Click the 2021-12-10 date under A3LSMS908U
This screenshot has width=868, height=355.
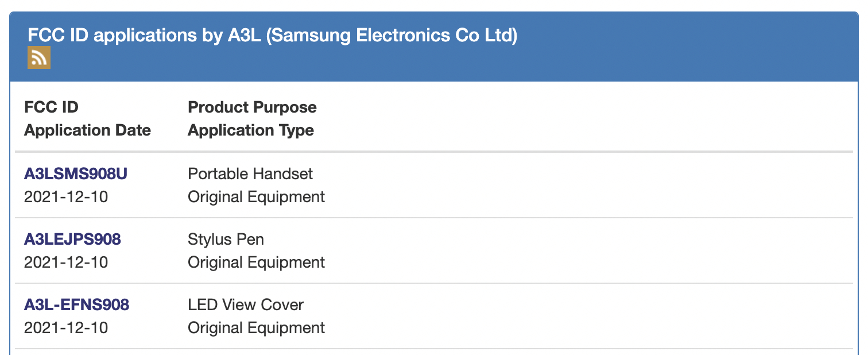point(66,197)
